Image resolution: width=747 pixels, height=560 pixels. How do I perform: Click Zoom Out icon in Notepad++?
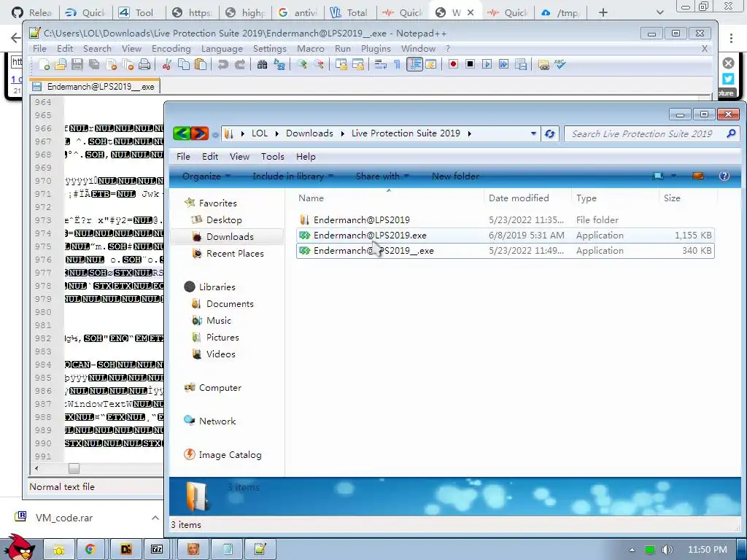[319, 65]
